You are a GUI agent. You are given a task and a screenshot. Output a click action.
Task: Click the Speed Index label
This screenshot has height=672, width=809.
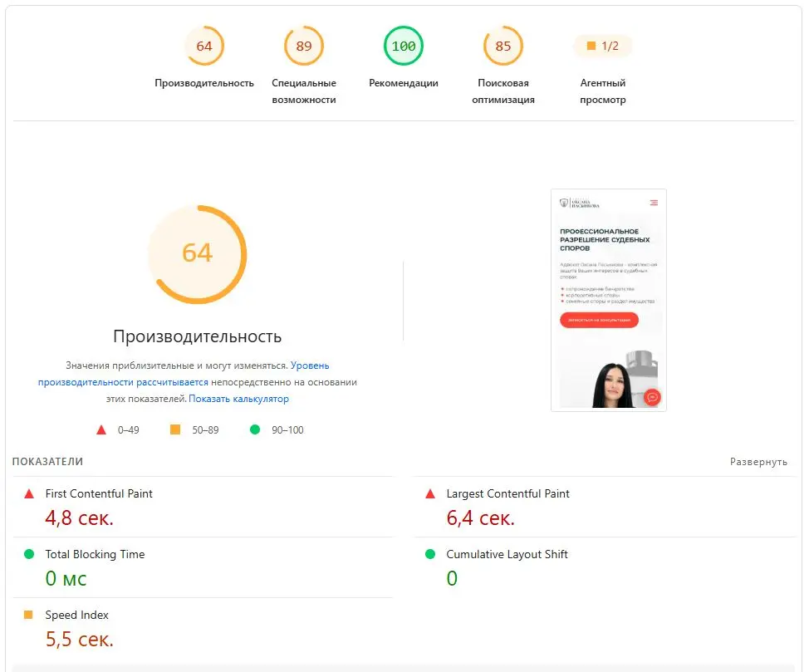tap(77, 616)
